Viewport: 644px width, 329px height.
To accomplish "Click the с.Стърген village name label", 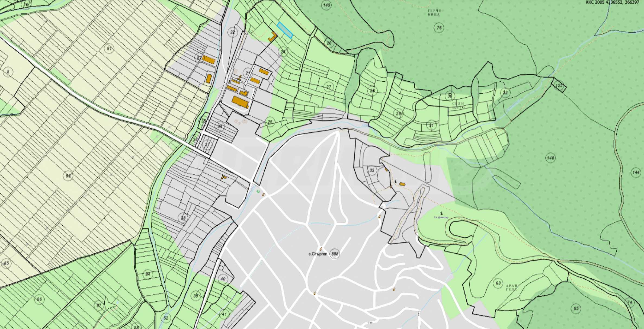I will click(318, 254).
